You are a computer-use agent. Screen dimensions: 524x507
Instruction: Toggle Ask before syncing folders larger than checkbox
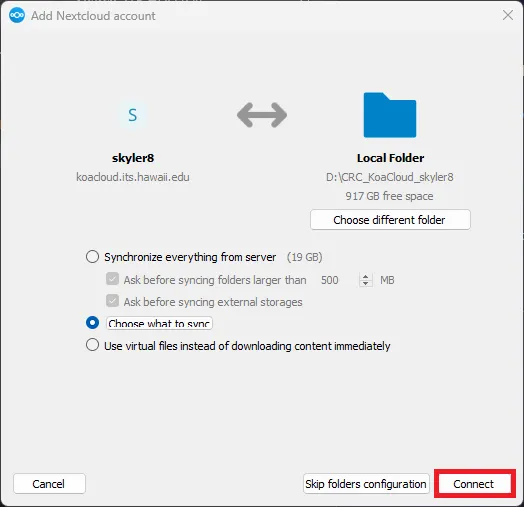pos(112,279)
